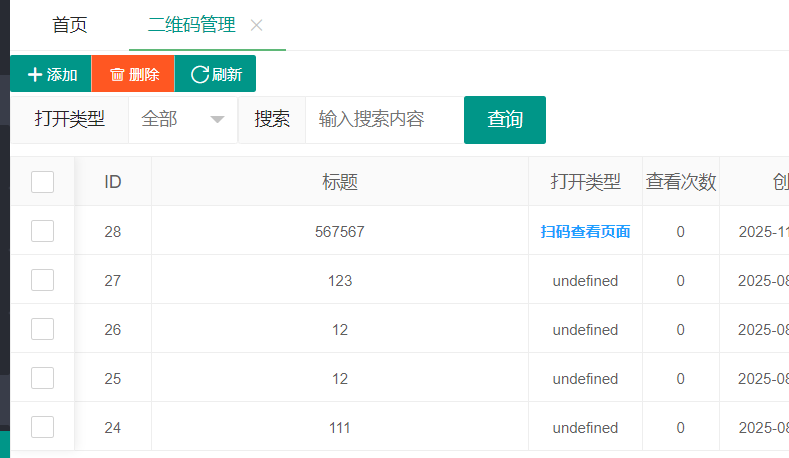Click the title cell 567567
This screenshot has height=458, width=789.
tap(340, 232)
